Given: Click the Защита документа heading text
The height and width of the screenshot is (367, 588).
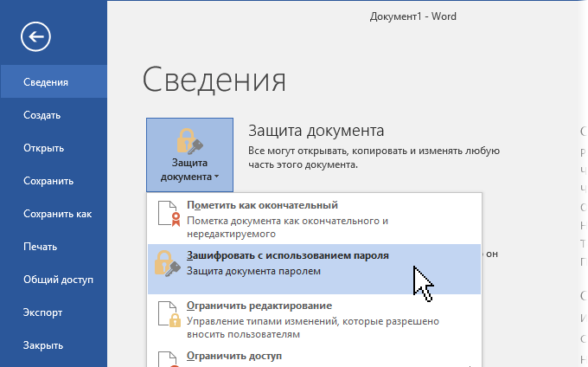Looking at the screenshot, I should [316, 131].
